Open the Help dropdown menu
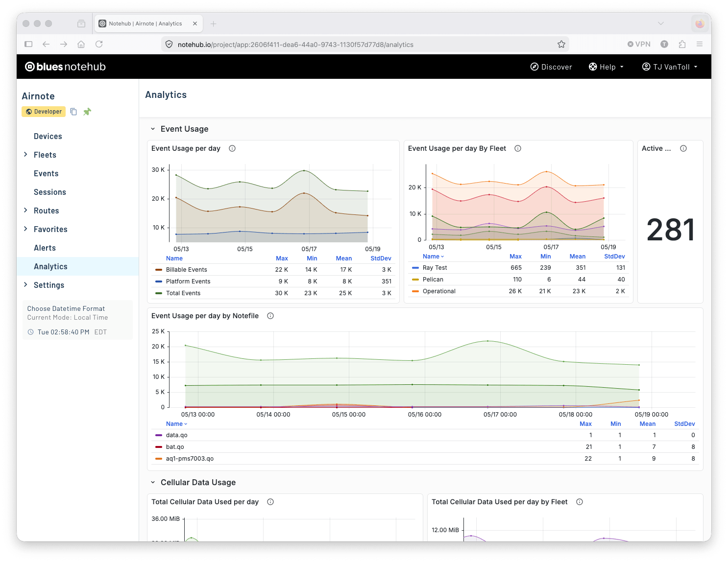This screenshot has height=562, width=728. pos(607,67)
